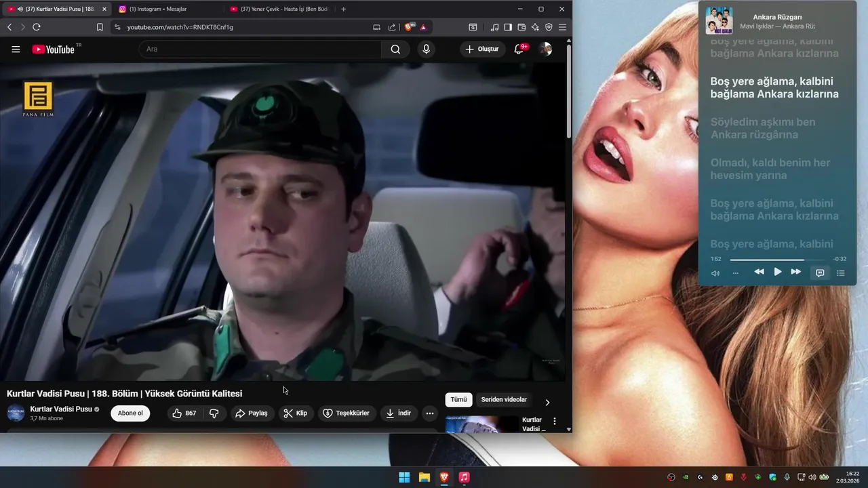Jump to lyric line Olmadı, kaldı benim her

click(770, 169)
